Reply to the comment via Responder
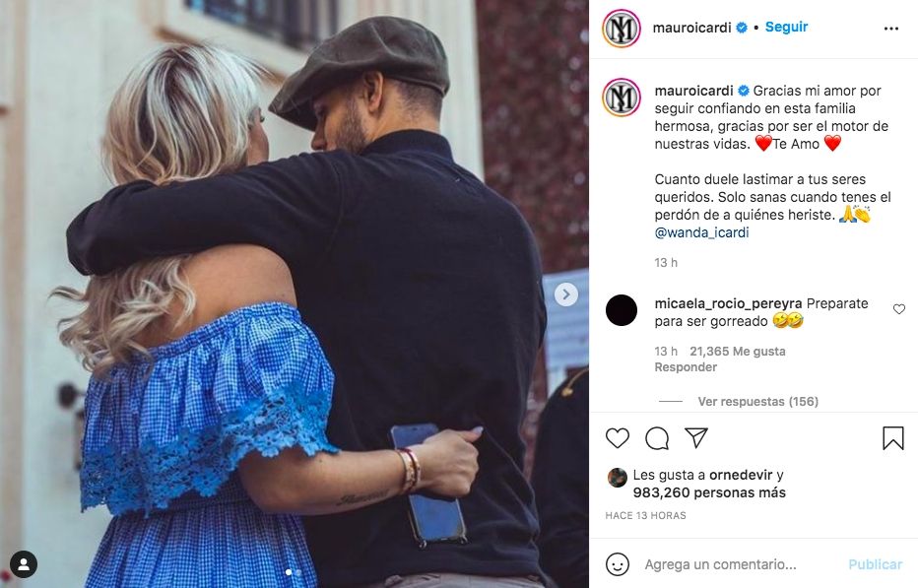The width and height of the screenshot is (918, 588). click(686, 367)
